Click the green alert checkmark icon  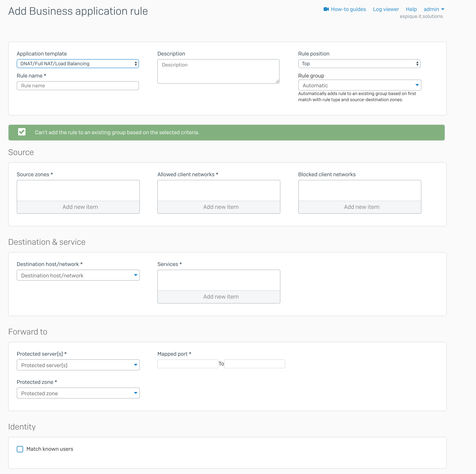(x=22, y=132)
